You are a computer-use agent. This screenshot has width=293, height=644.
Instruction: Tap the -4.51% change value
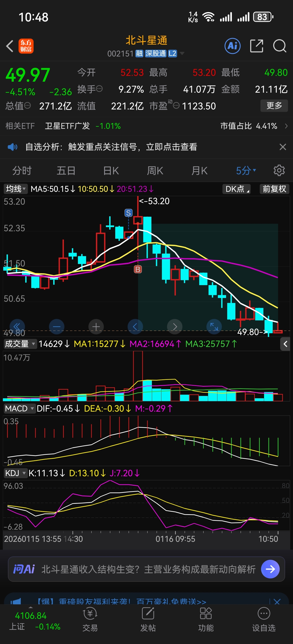click(x=20, y=92)
